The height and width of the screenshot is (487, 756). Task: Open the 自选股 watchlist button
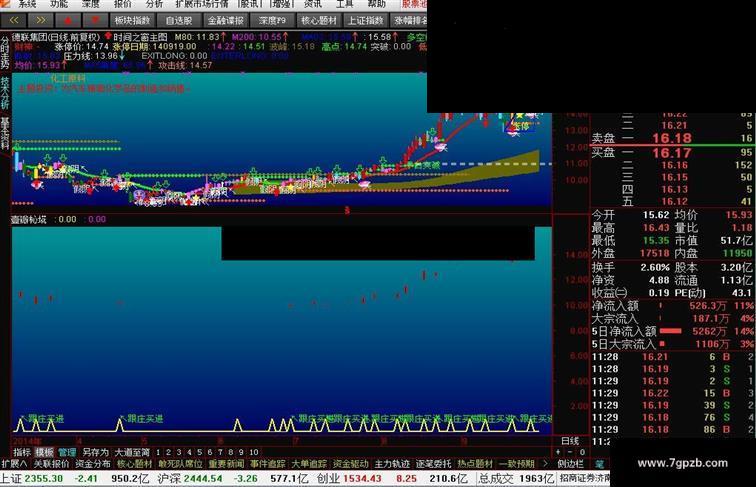179,20
